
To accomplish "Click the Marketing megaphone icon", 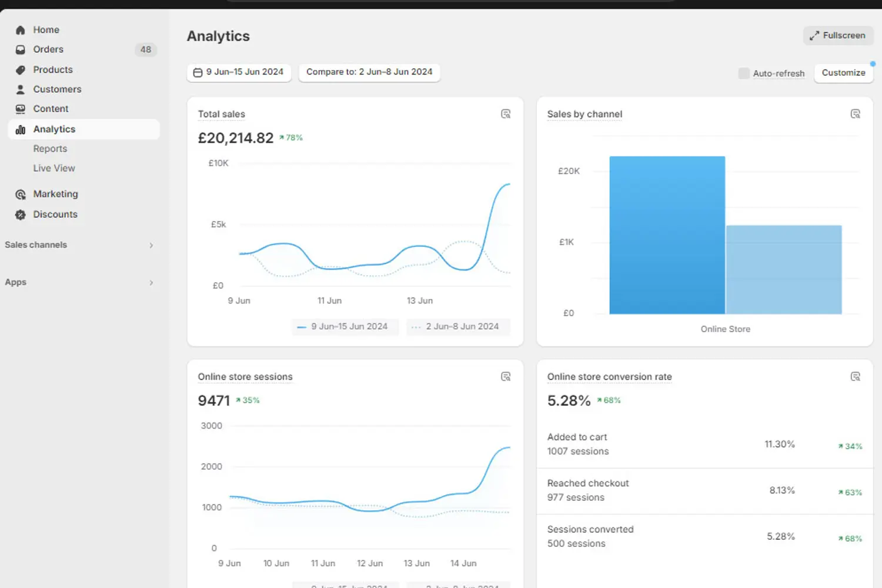I will pos(21,194).
